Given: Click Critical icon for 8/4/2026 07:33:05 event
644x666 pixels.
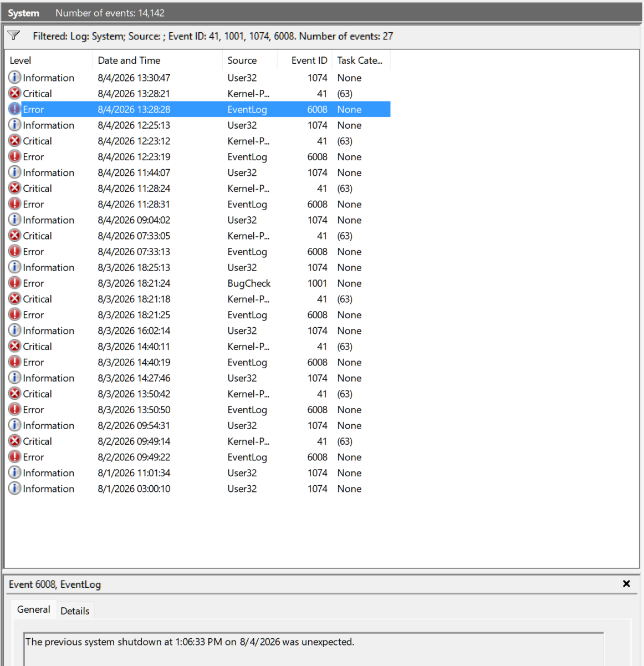Looking at the screenshot, I should click(x=15, y=235).
